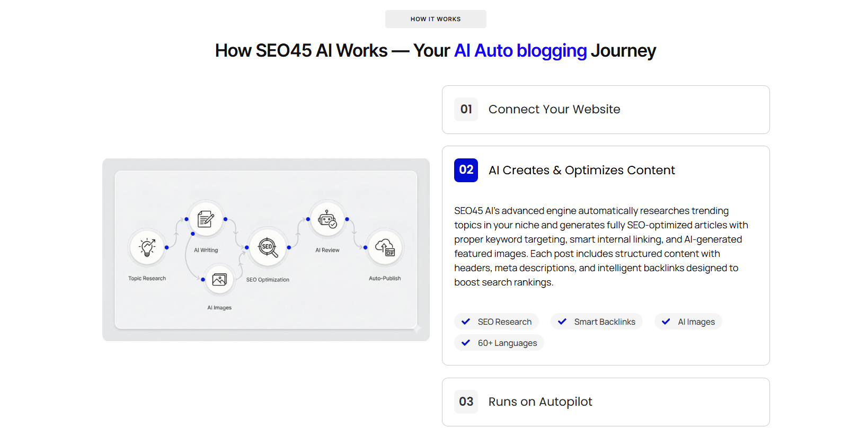The height and width of the screenshot is (437, 868).
Task: Click the checkmark beside 60+ Languages
Action: pyautogui.click(x=466, y=343)
